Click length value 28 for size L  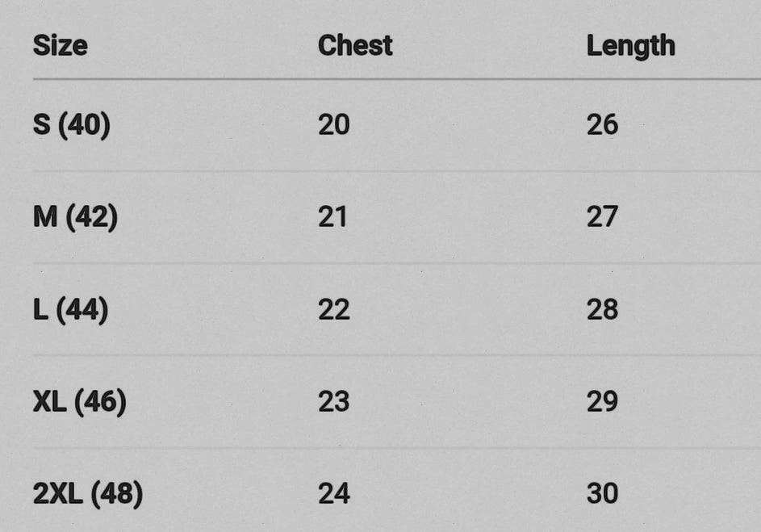[602, 310]
